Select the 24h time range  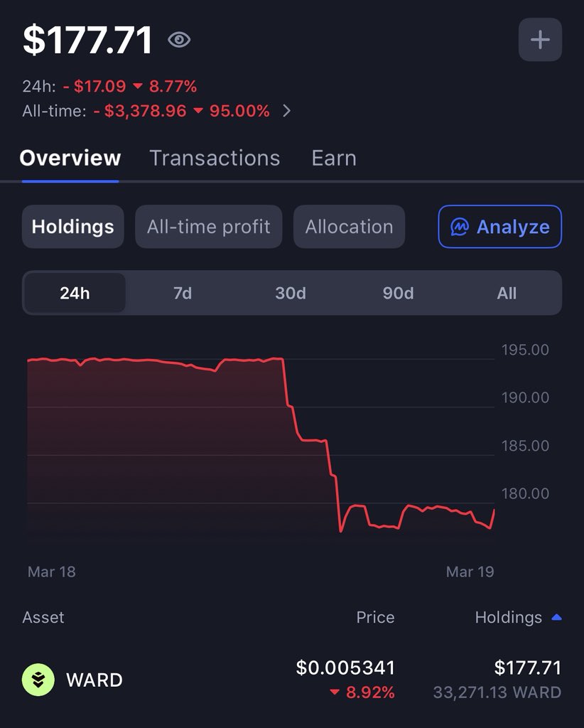coord(75,293)
